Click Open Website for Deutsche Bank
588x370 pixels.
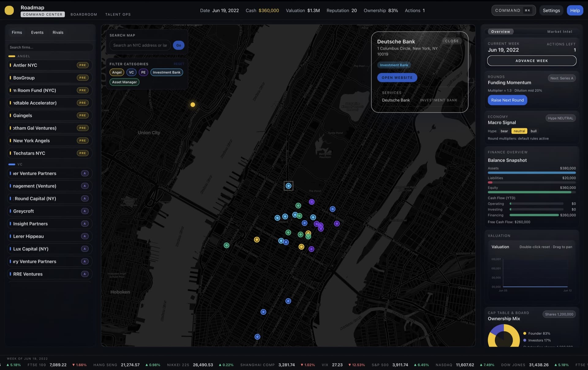click(x=397, y=77)
